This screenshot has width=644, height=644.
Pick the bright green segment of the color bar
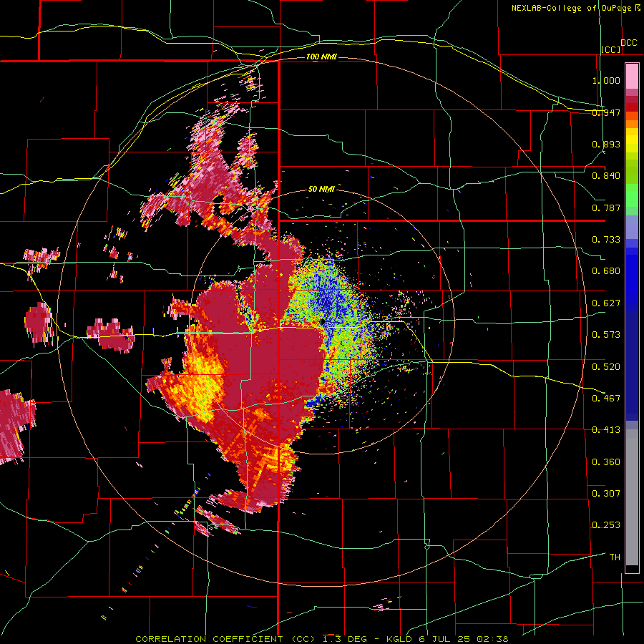tap(632, 195)
